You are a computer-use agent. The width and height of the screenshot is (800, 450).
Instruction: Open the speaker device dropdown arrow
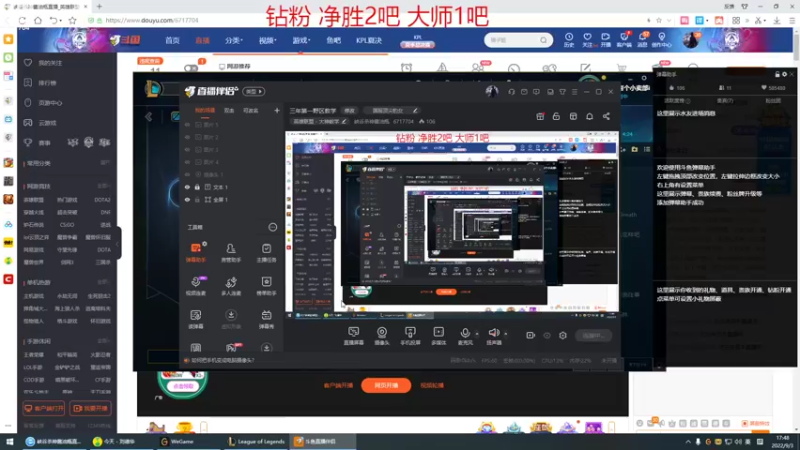[506, 334]
